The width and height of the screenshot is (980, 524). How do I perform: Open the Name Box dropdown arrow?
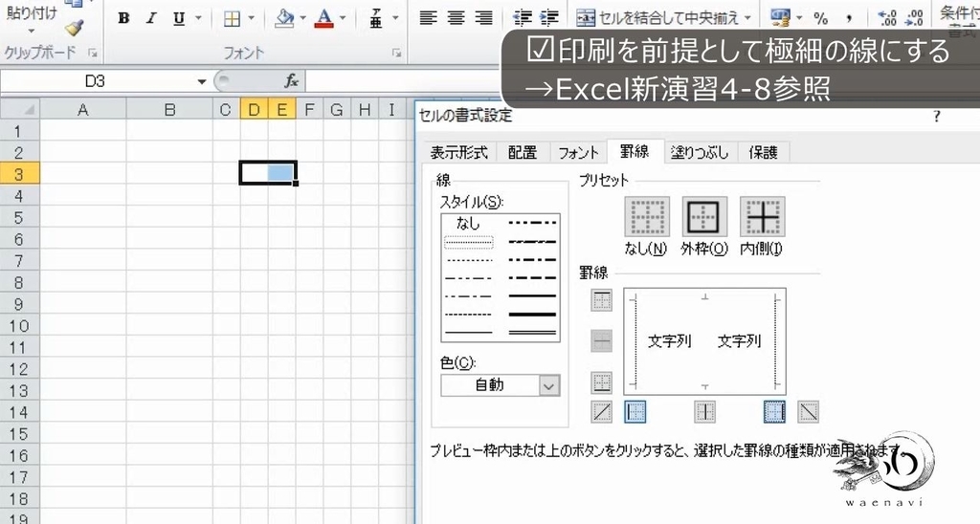click(201, 82)
